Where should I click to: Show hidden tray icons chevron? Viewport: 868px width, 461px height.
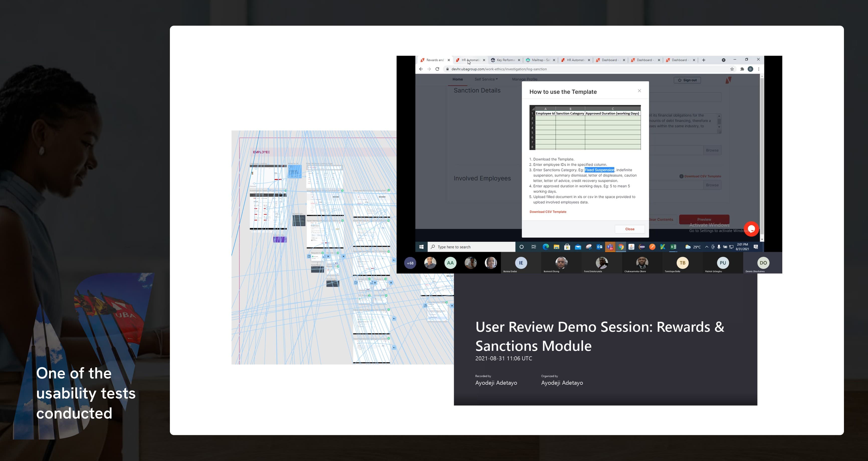click(x=707, y=247)
